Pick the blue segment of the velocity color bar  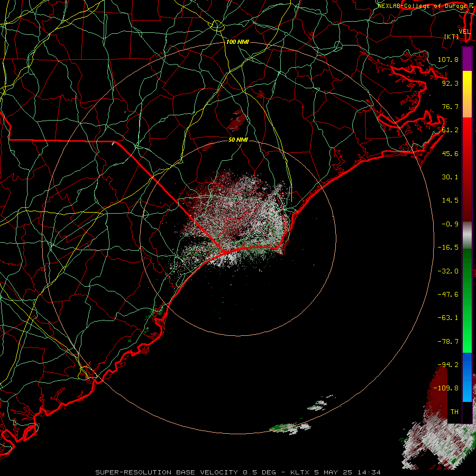point(467,377)
